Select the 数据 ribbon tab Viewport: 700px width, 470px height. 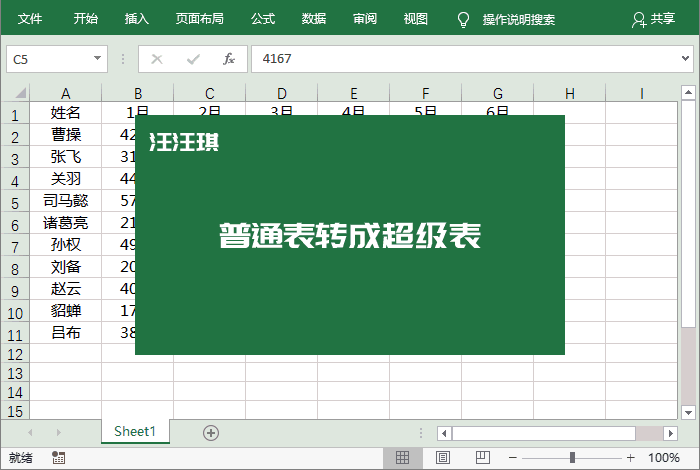pyautogui.click(x=314, y=19)
